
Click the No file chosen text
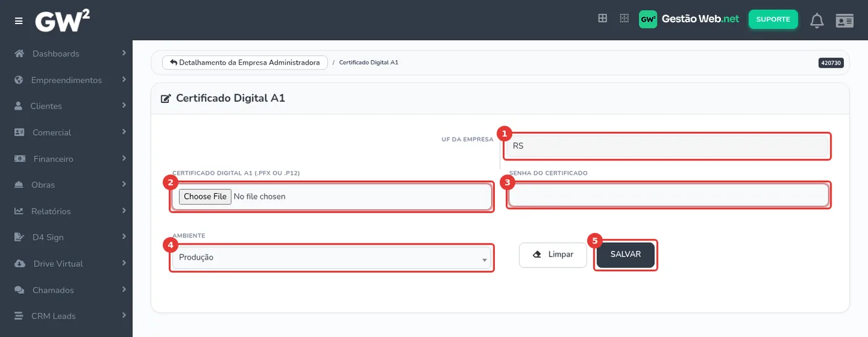(x=260, y=196)
